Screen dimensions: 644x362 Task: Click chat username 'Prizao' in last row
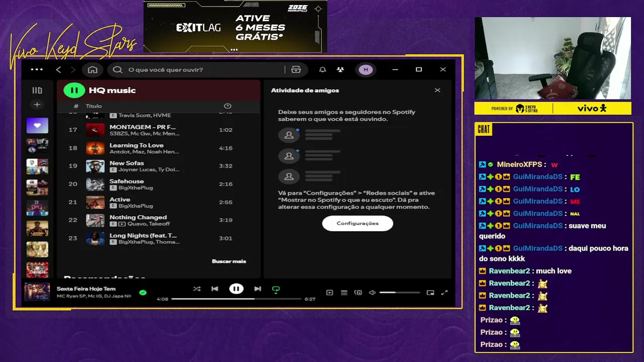click(492, 344)
